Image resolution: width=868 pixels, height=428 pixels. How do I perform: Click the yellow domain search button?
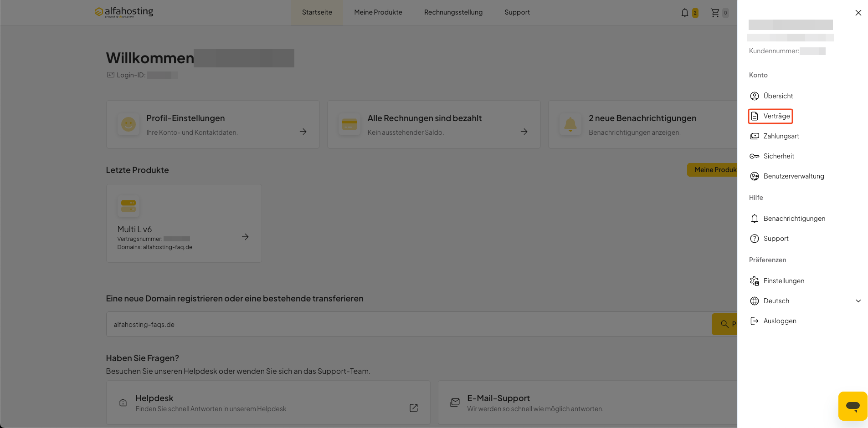[724, 324]
